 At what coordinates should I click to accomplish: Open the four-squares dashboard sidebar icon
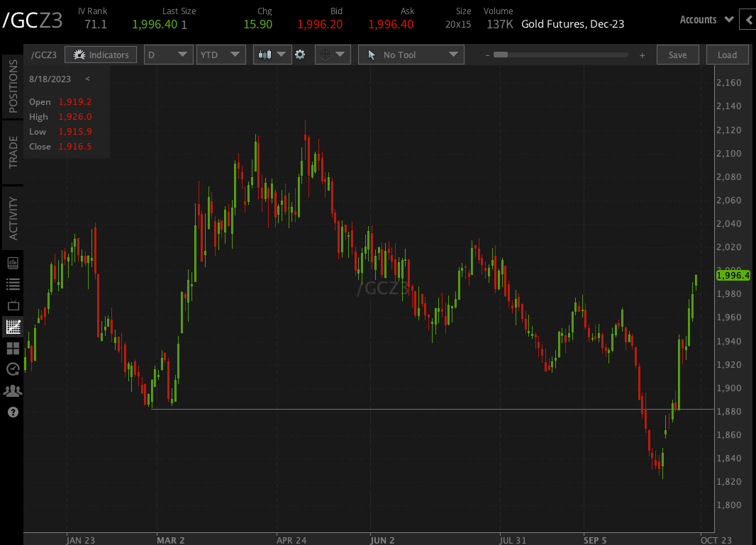pos(13,348)
